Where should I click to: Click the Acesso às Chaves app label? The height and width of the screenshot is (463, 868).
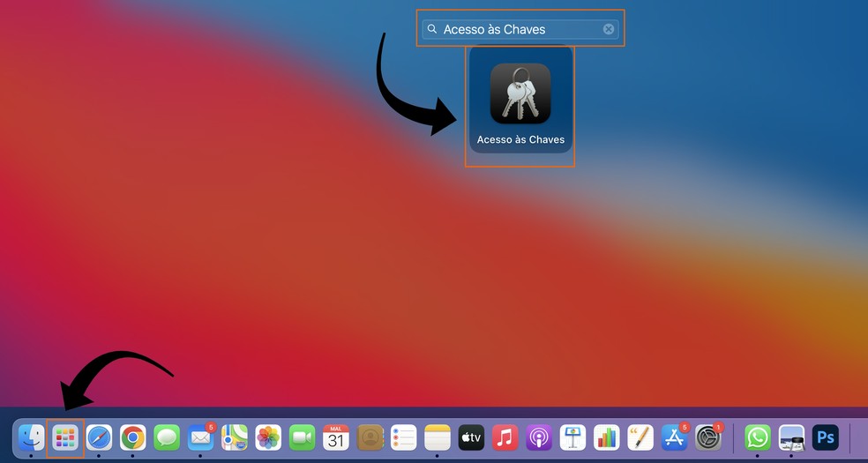pos(521,140)
